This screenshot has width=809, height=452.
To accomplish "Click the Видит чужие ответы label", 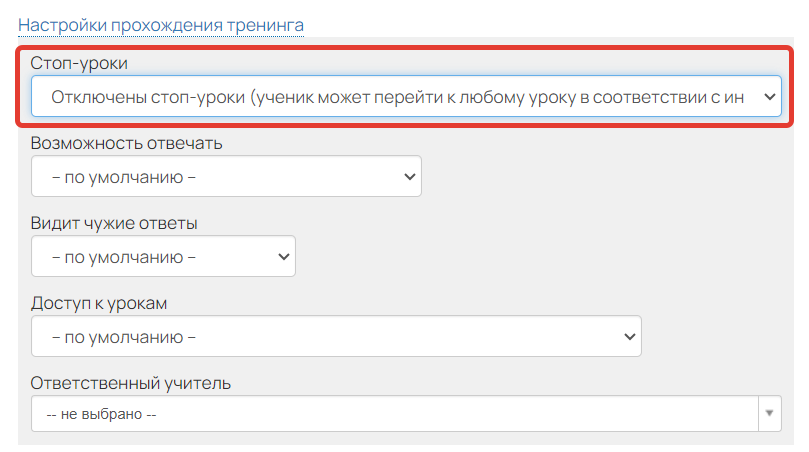I will point(114,223).
